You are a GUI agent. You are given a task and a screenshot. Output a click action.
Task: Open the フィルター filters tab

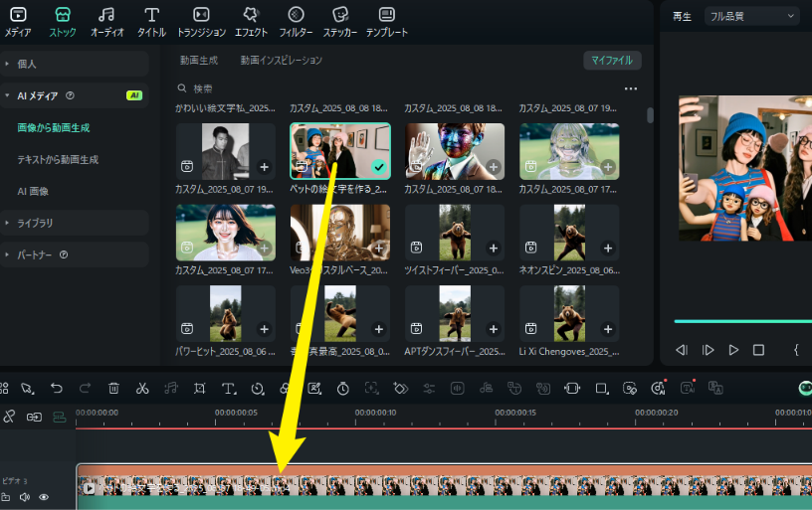click(296, 22)
